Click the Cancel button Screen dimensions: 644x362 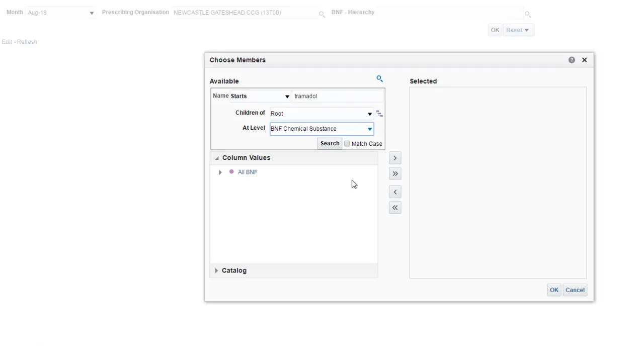[x=575, y=290]
